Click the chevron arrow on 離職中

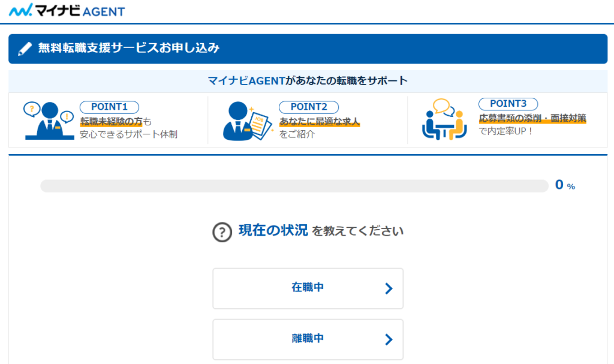(x=389, y=339)
